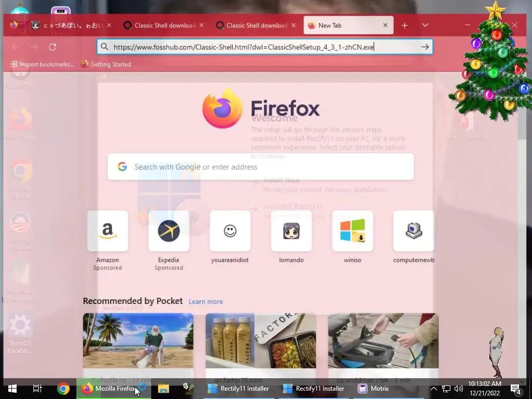532x399 pixels.
Task: Click the Google G icon in search box
Action: [123, 167]
